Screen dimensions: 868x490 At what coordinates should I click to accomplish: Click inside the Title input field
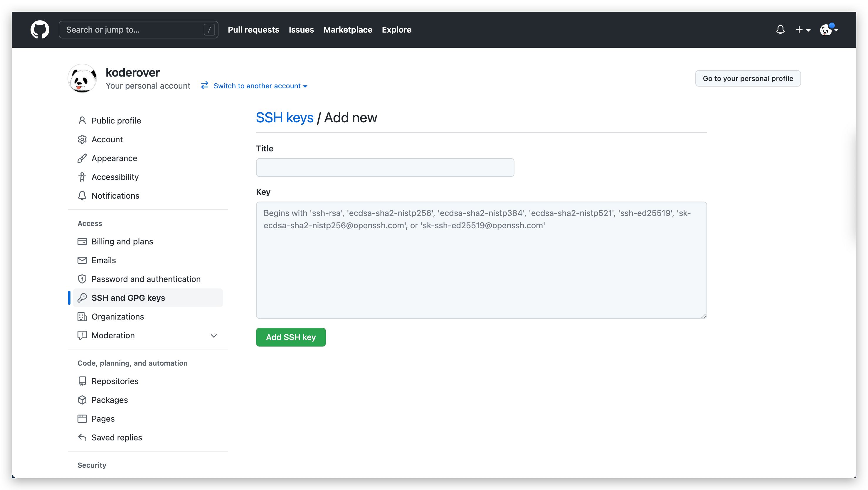[x=385, y=167]
